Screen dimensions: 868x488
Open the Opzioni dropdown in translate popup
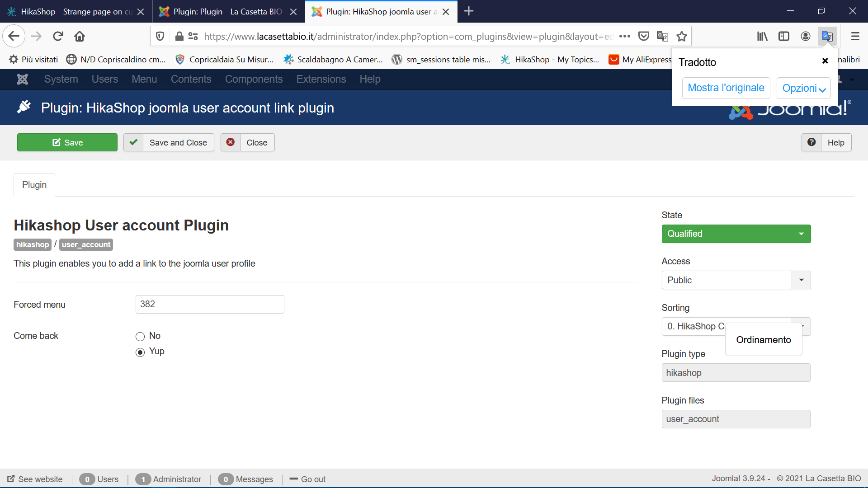click(803, 88)
